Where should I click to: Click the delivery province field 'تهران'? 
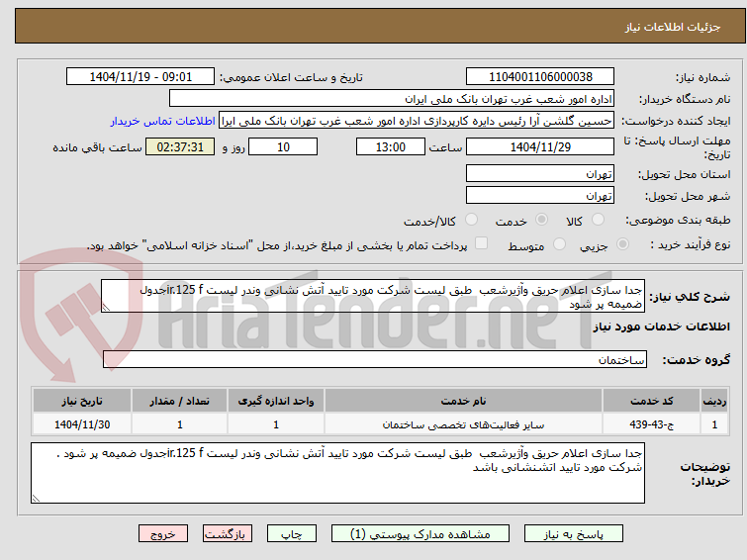click(540, 173)
